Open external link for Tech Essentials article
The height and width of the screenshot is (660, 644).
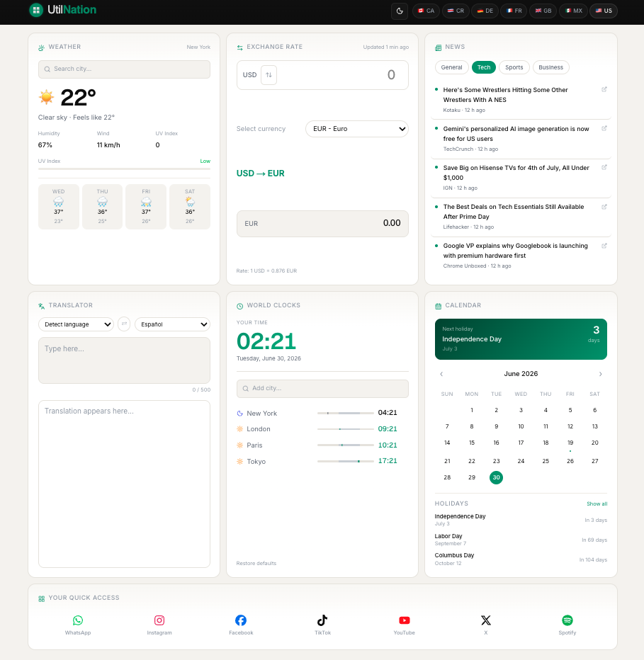coord(604,207)
